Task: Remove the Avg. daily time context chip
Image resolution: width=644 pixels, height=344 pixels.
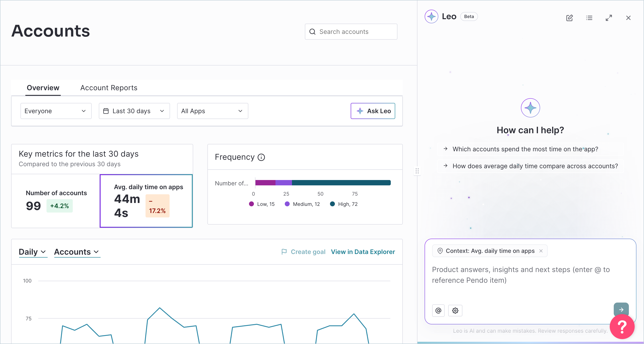Action: point(541,251)
